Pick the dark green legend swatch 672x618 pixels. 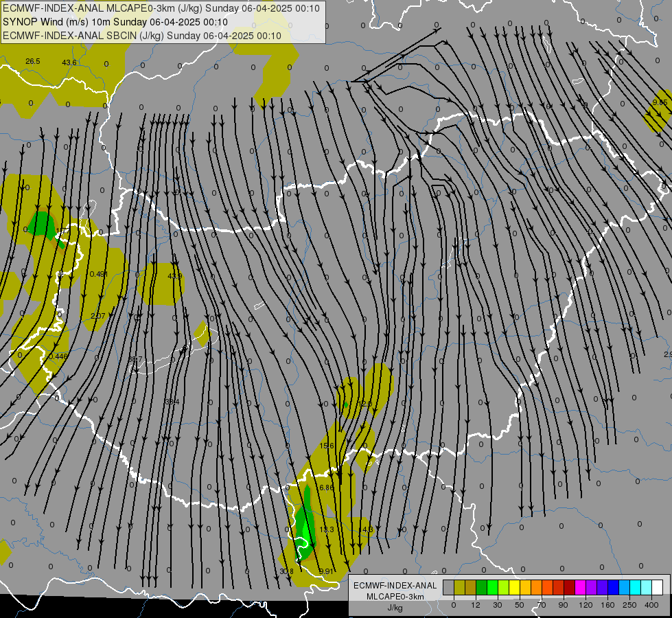[x=482, y=587]
